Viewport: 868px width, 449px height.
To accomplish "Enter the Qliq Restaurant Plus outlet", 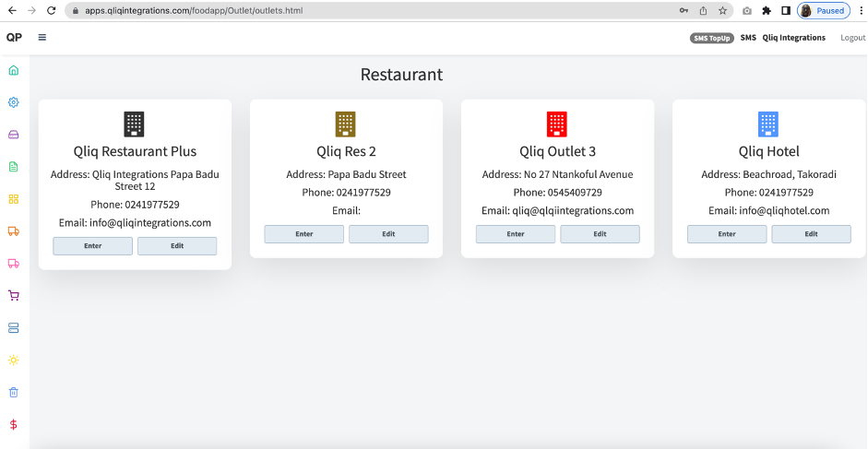I will tap(92, 246).
